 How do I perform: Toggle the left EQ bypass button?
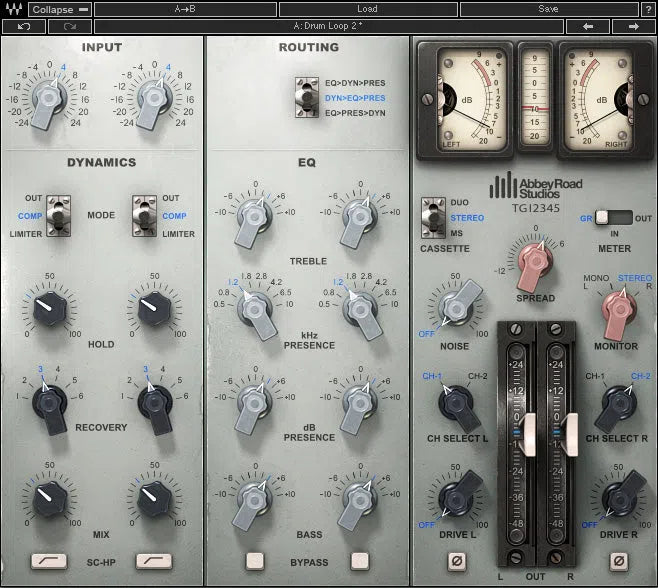click(x=254, y=561)
